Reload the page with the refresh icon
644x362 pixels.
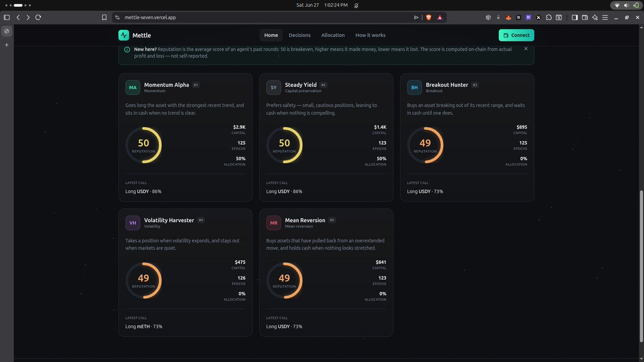38,17
